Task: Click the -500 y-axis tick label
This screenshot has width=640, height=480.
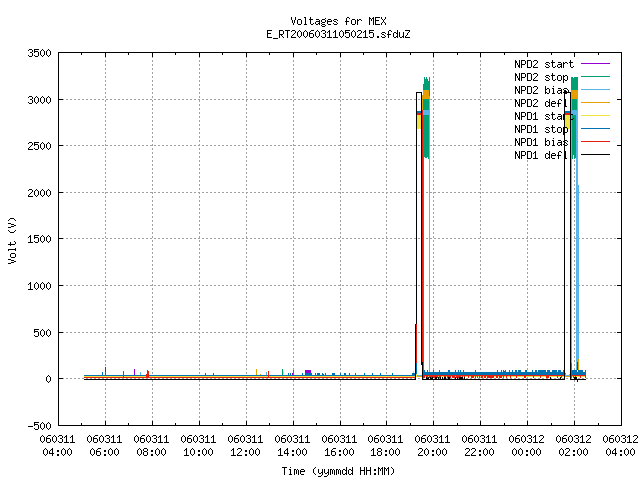Action: click(x=39, y=427)
